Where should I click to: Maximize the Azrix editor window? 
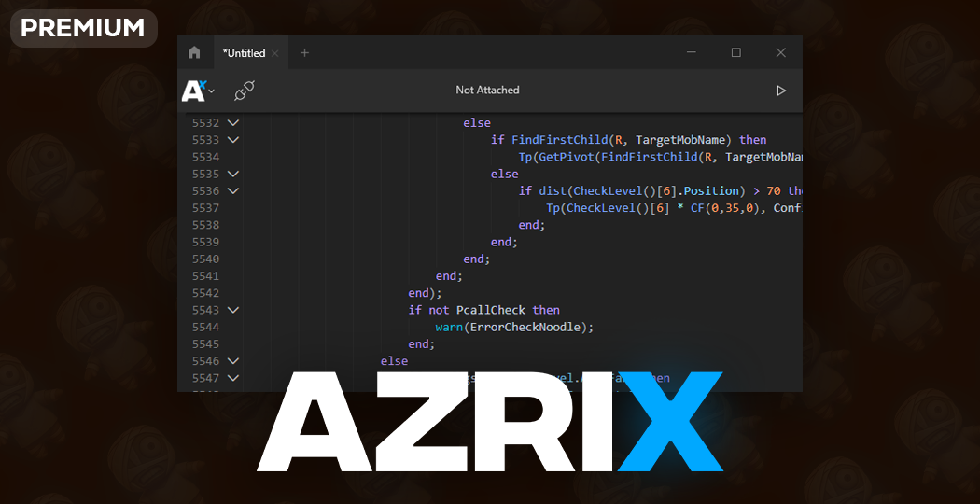pyautogui.click(x=735, y=53)
